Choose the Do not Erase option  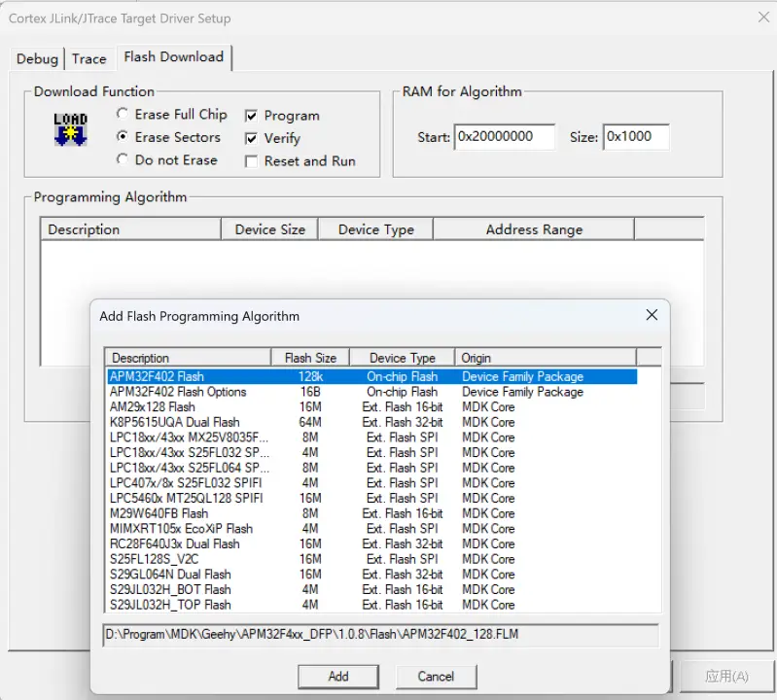pyautogui.click(x=123, y=159)
